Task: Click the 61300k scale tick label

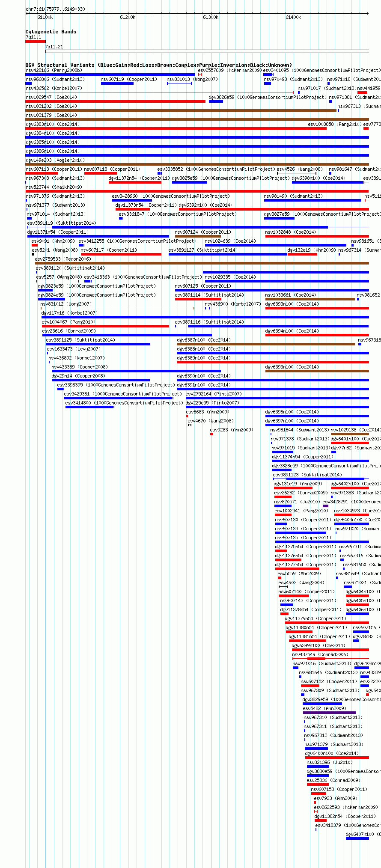Action: [211, 17]
